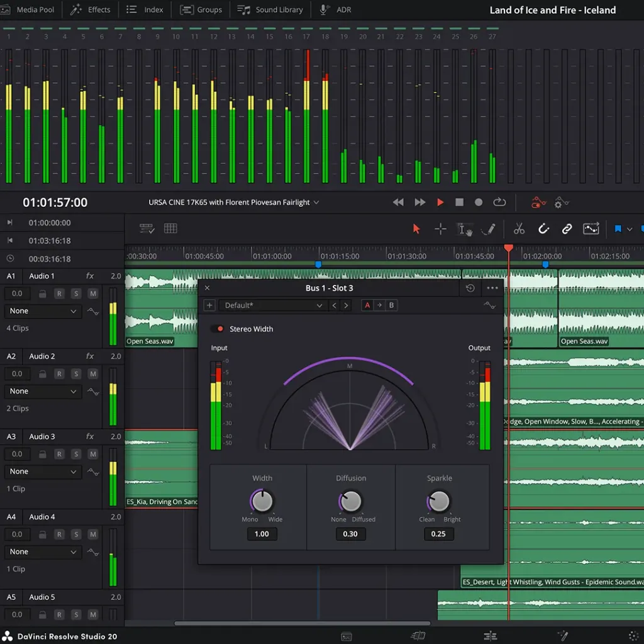Open the Groups panel
644x644 pixels.
tap(201, 9)
